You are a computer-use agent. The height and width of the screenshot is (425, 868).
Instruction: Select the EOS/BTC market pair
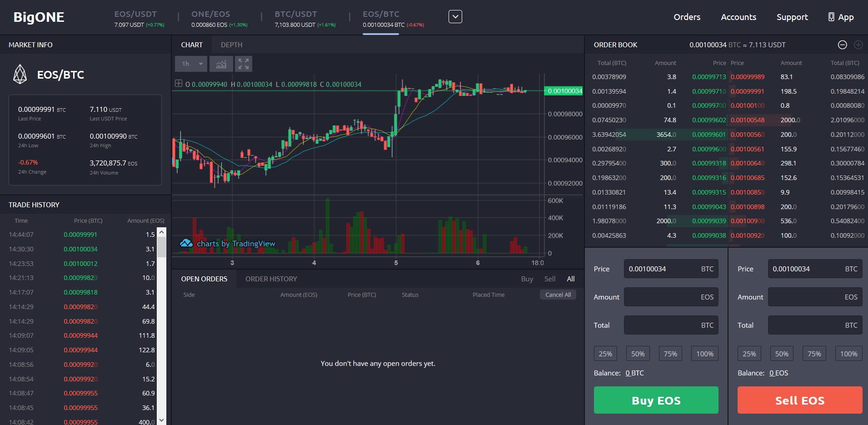click(393, 19)
